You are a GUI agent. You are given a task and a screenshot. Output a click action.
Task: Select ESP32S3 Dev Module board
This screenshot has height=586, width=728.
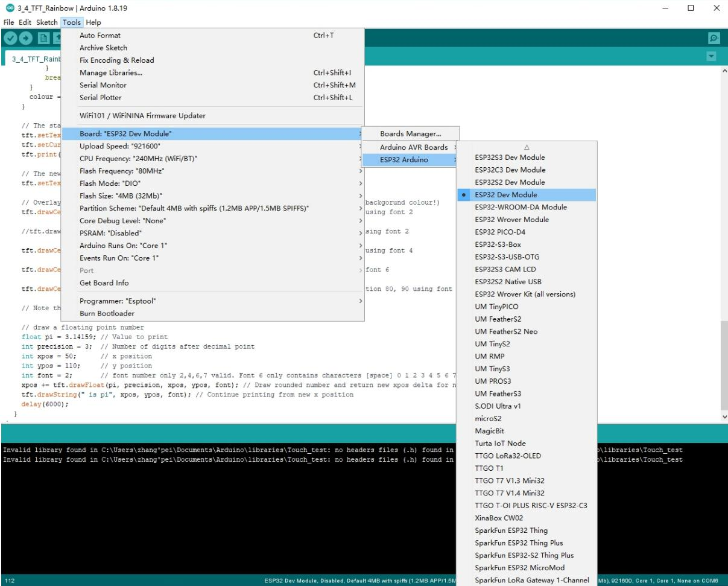[527, 158]
